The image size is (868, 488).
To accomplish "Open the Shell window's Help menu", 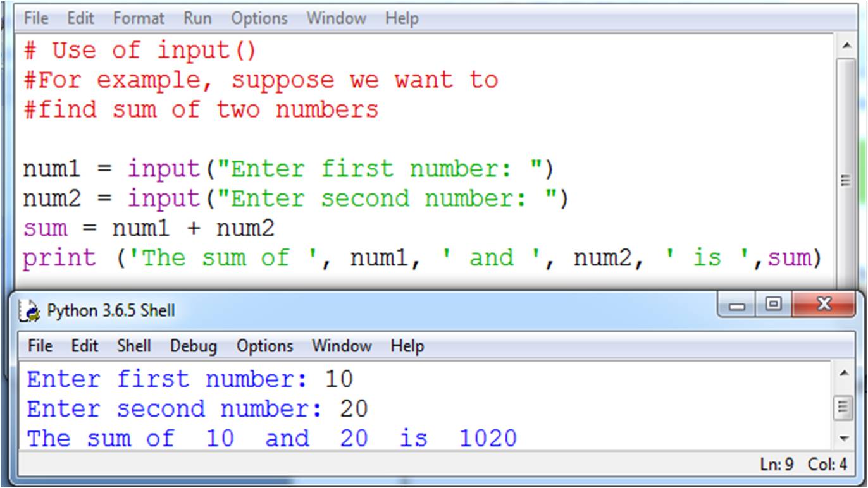I will 407,346.
